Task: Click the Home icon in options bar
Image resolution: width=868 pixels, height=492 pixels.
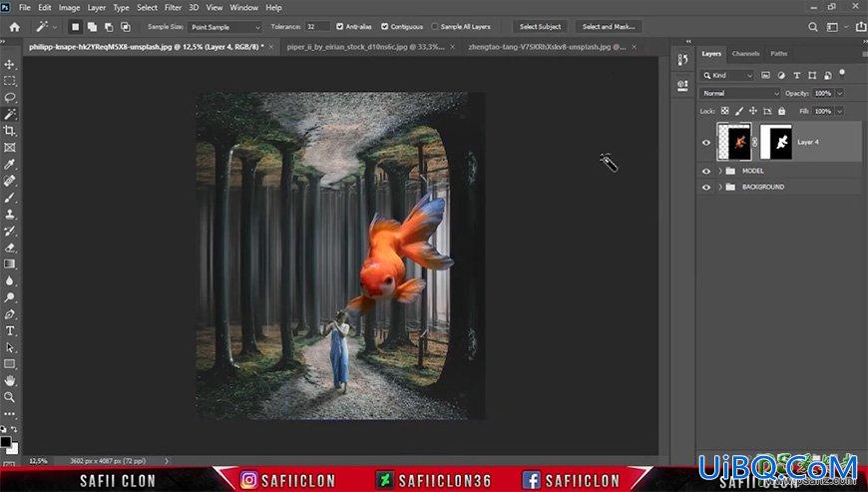Action: [x=14, y=27]
